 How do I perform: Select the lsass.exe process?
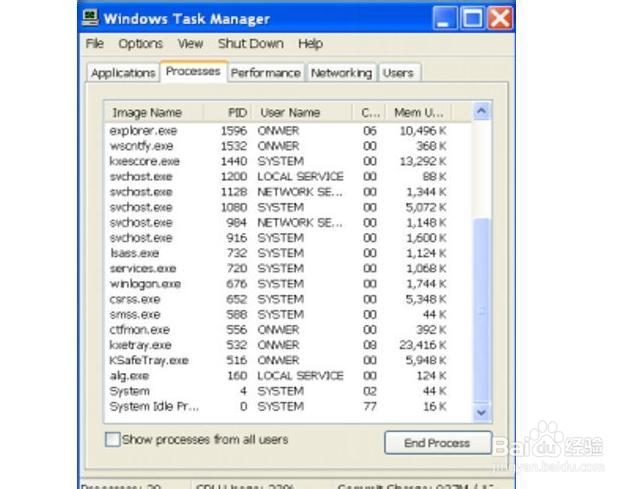pyautogui.click(x=288, y=253)
